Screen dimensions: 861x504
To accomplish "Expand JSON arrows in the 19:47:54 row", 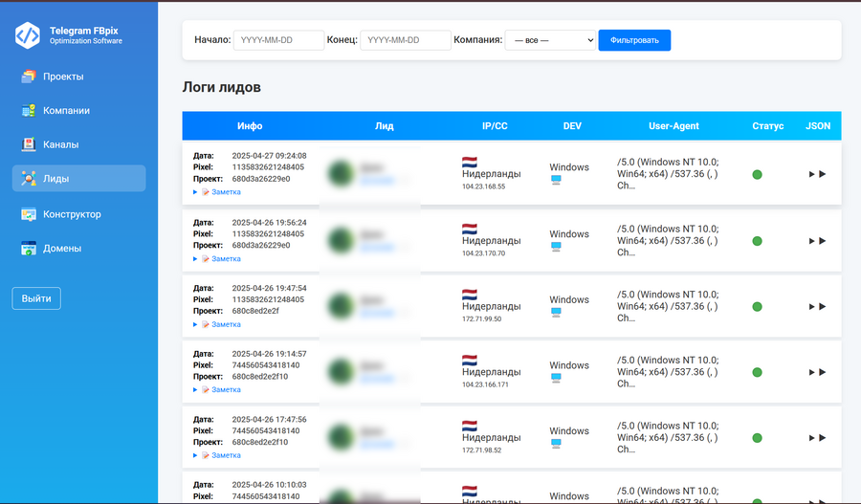I will click(817, 306).
